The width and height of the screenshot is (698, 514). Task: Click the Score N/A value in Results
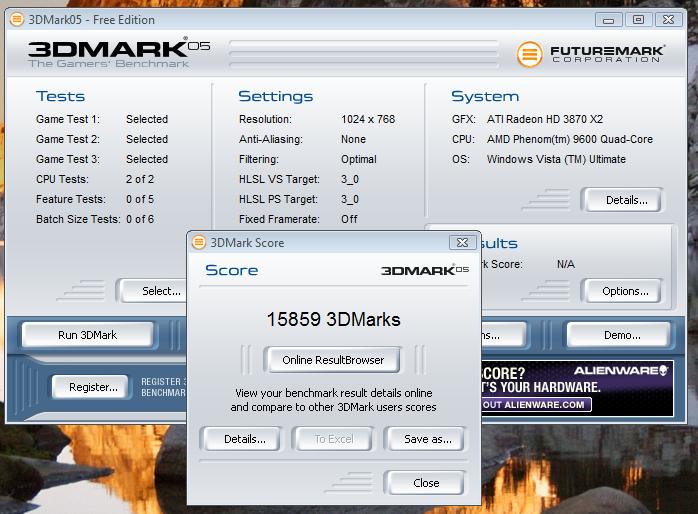pyautogui.click(x=565, y=264)
